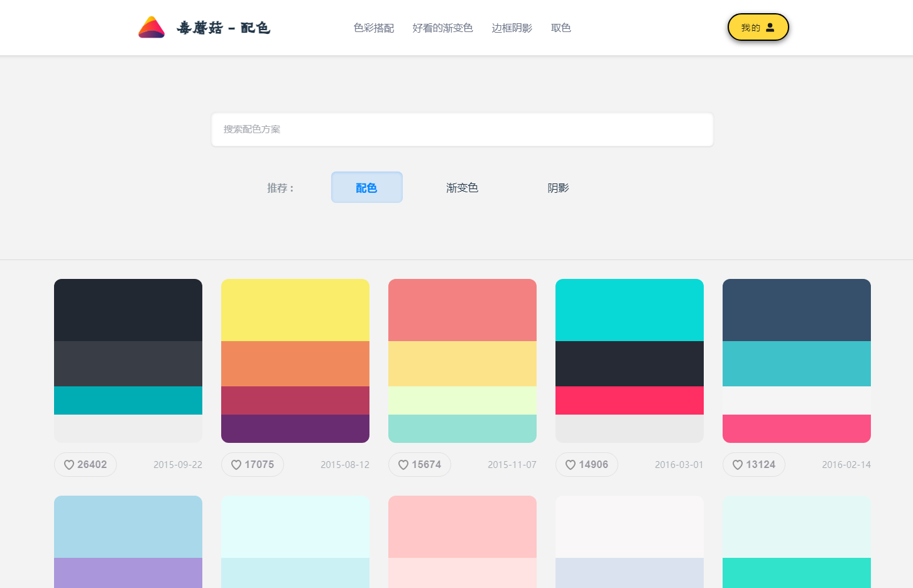Pick the dark swatch in 14906 palette

pos(630,364)
